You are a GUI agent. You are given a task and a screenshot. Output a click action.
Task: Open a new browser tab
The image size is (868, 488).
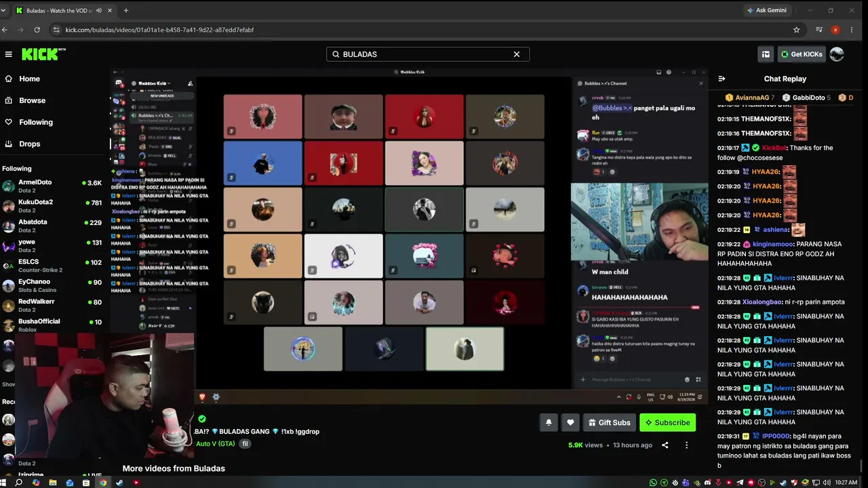click(x=125, y=10)
